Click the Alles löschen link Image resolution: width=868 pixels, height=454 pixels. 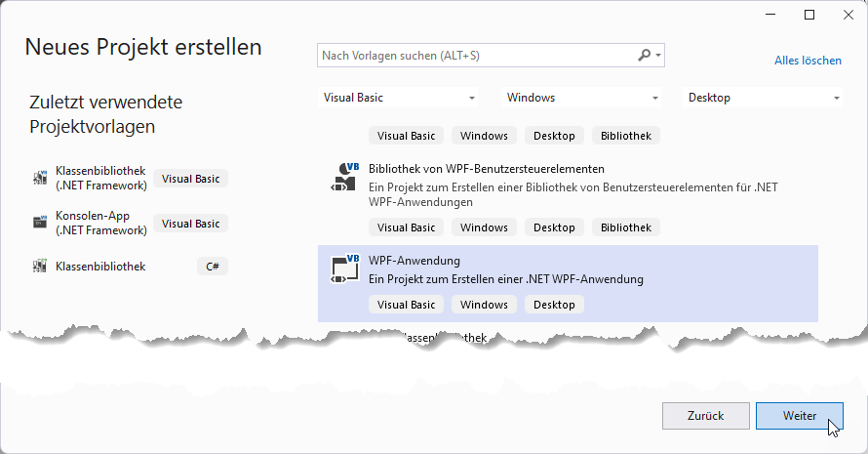point(808,61)
